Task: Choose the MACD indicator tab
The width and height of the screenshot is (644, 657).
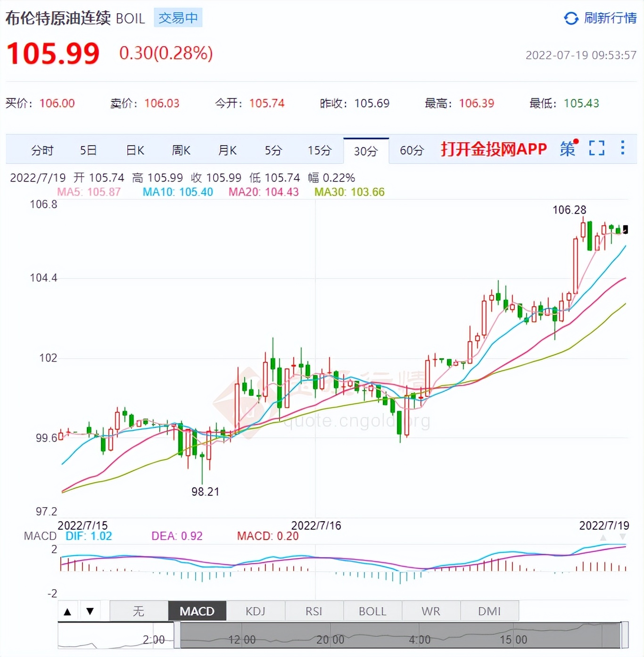Action: click(197, 611)
